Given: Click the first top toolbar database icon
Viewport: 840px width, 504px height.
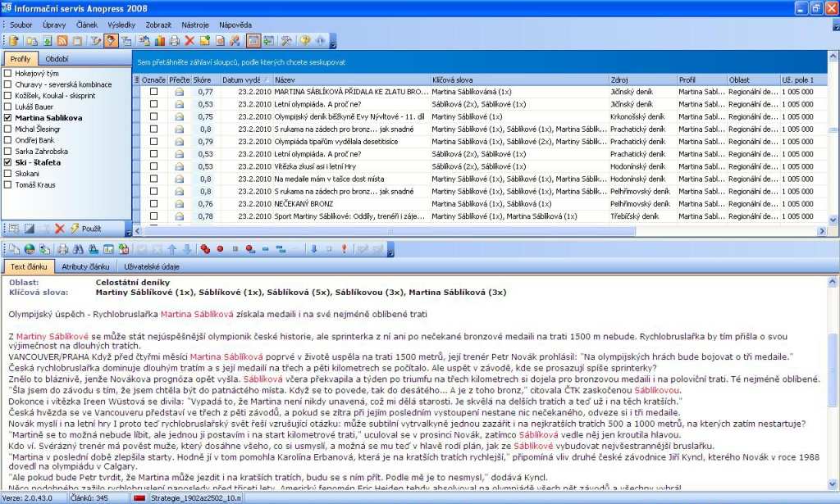Looking at the screenshot, I should [x=14, y=41].
